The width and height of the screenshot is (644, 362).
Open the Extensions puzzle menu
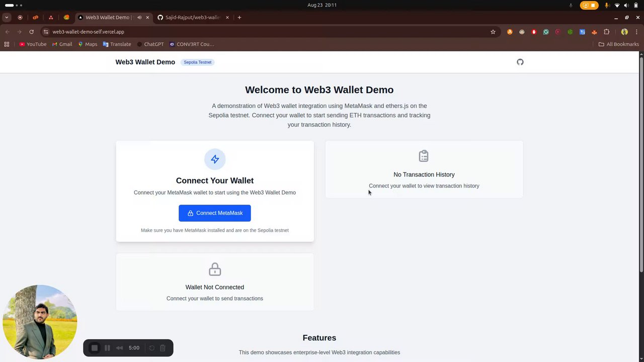point(606,32)
